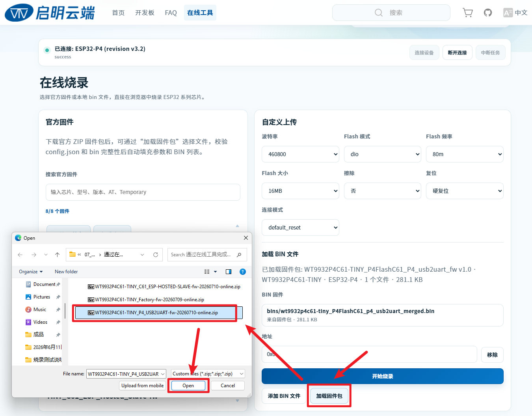Change the view layout icon in Open dialog
This screenshot has width=532, height=416.
coord(207,272)
